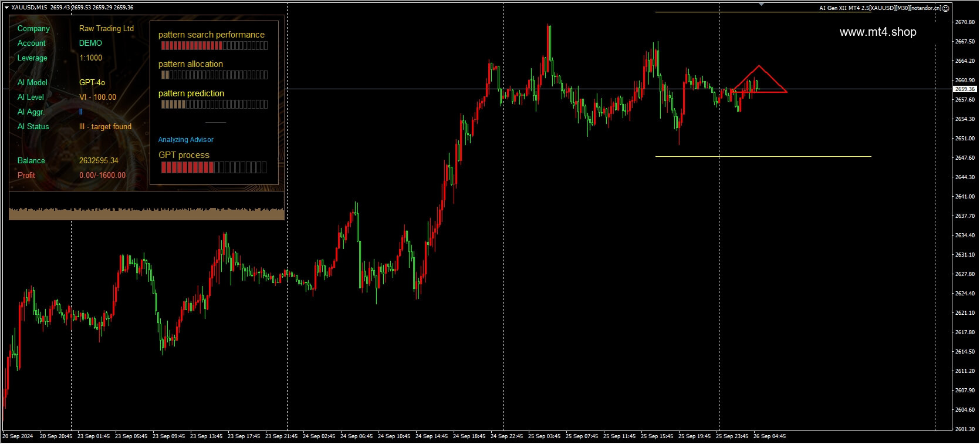Image resolution: width=980 pixels, height=444 pixels.
Task: Click the '23 Sep 13:45' time axis label
Action: point(206,436)
